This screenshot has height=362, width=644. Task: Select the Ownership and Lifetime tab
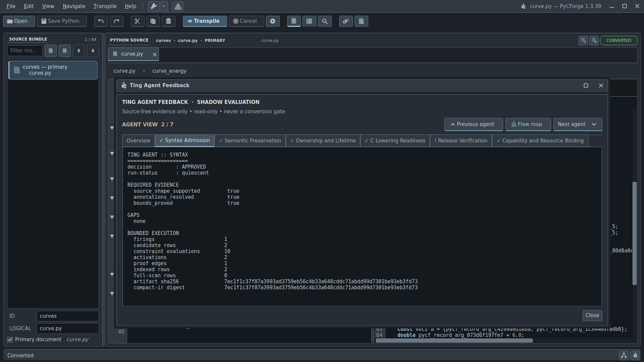tap(323, 141)
